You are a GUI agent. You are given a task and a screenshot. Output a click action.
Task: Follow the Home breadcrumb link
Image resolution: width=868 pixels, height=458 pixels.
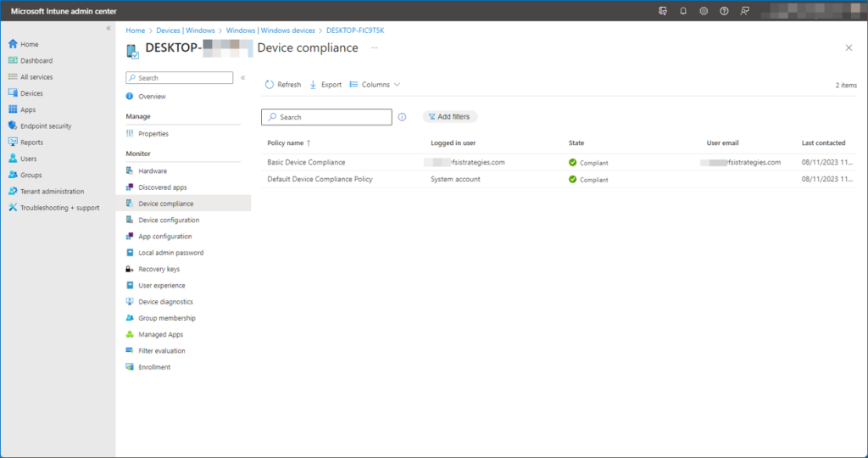coord(135,31)
